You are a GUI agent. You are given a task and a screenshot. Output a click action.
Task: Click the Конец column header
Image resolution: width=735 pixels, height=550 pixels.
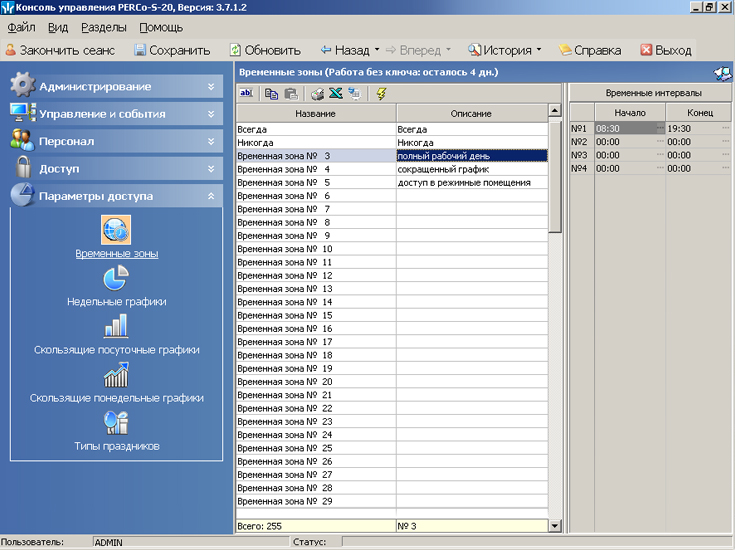[700, 113]
